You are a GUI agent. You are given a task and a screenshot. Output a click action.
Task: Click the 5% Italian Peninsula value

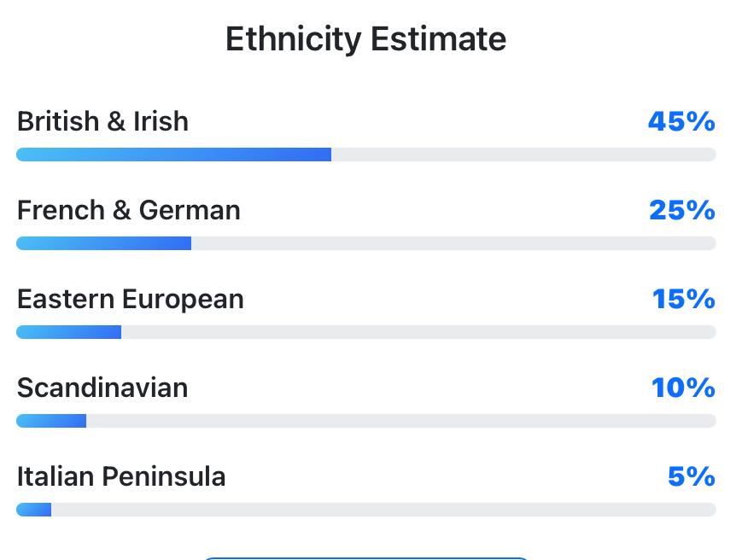[x=691, y=476]
